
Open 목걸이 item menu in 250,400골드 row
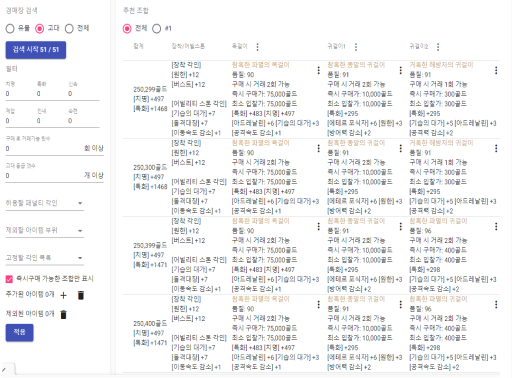pyautogui.click(x=319, y=304)
